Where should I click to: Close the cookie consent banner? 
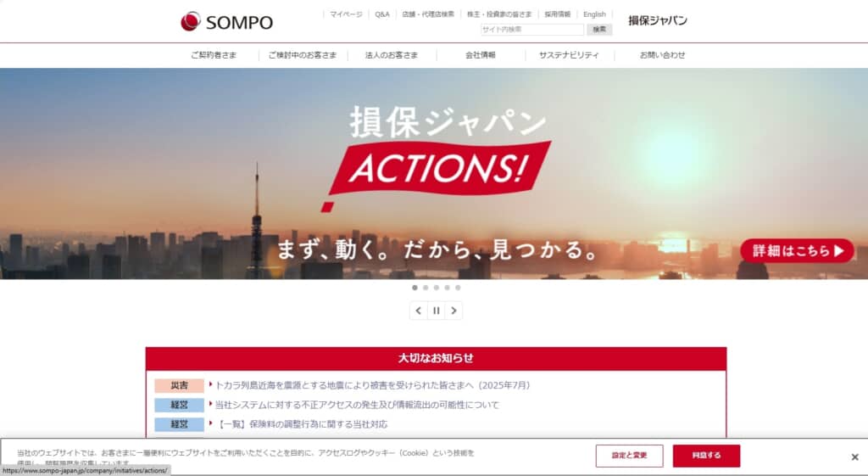[x=854, y=457]
